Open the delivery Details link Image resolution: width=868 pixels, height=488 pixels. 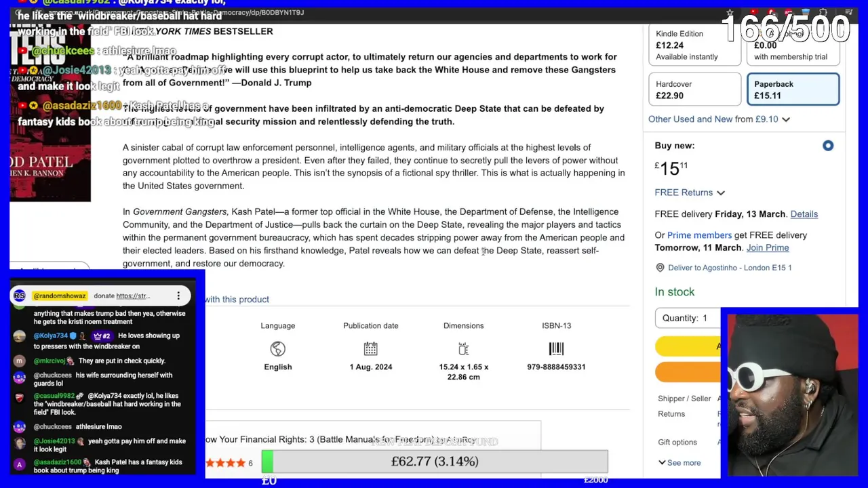tap(804, 214)
